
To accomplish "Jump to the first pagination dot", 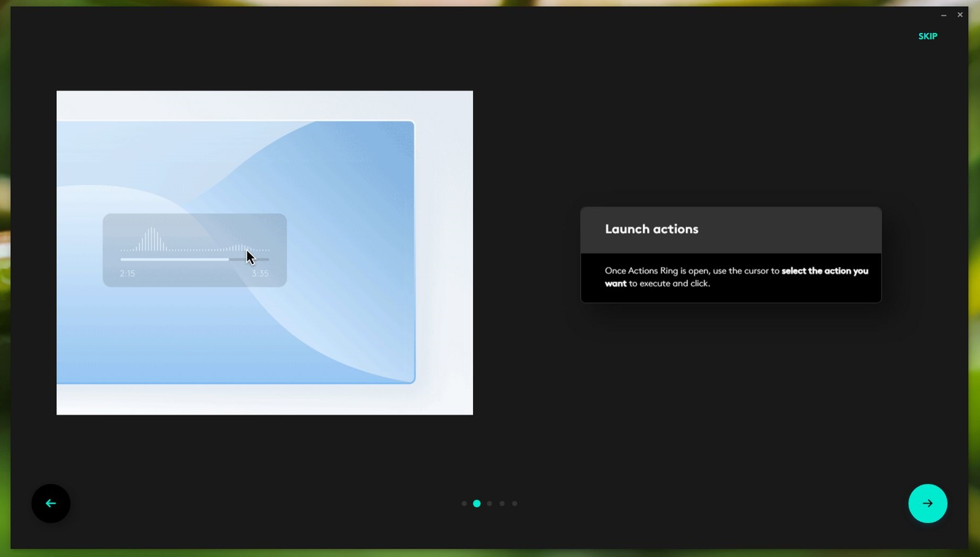I will point(464,503).
